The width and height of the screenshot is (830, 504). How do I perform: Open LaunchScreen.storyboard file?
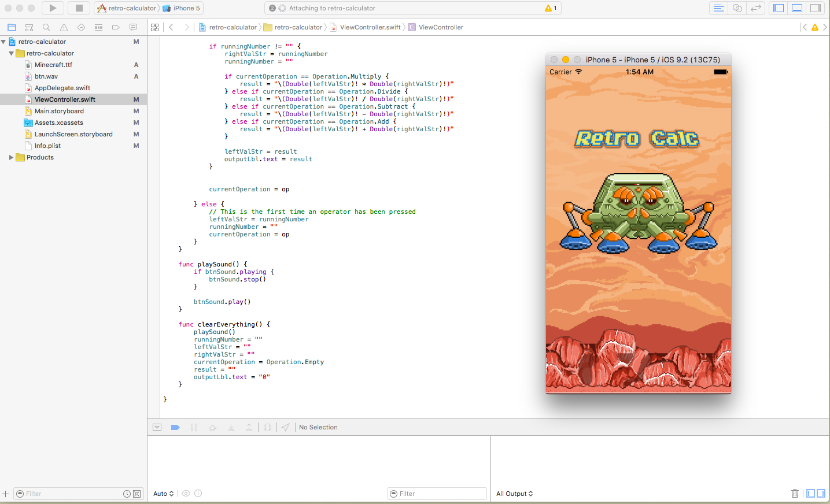73,134
